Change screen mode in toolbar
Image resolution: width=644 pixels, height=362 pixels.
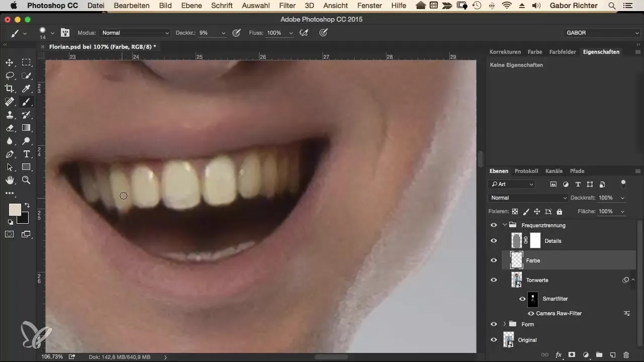[x=26, y=234]
